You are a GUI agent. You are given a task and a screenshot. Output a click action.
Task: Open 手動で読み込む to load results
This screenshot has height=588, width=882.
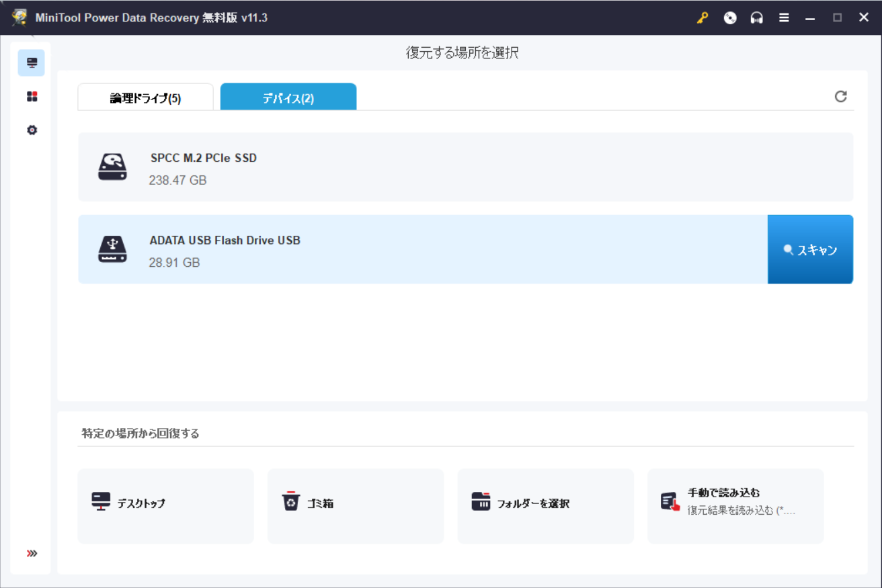735,506
